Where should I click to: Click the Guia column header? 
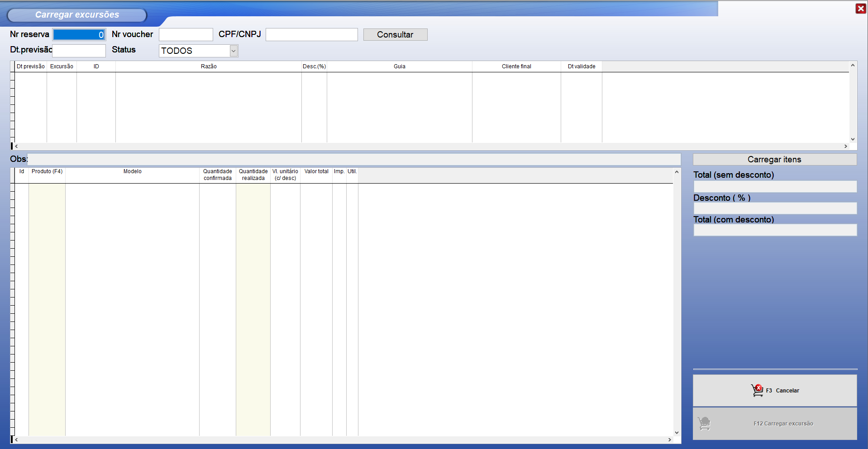pos(399,66)
